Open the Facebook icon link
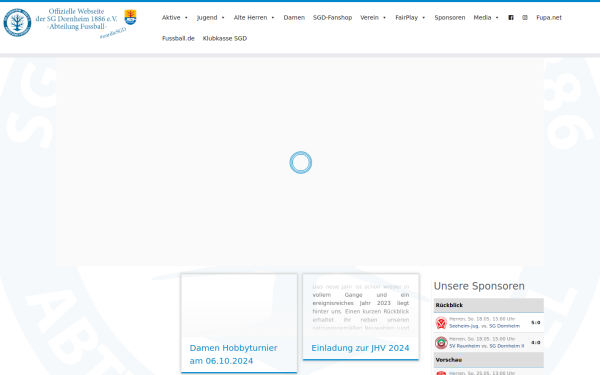 511,18
